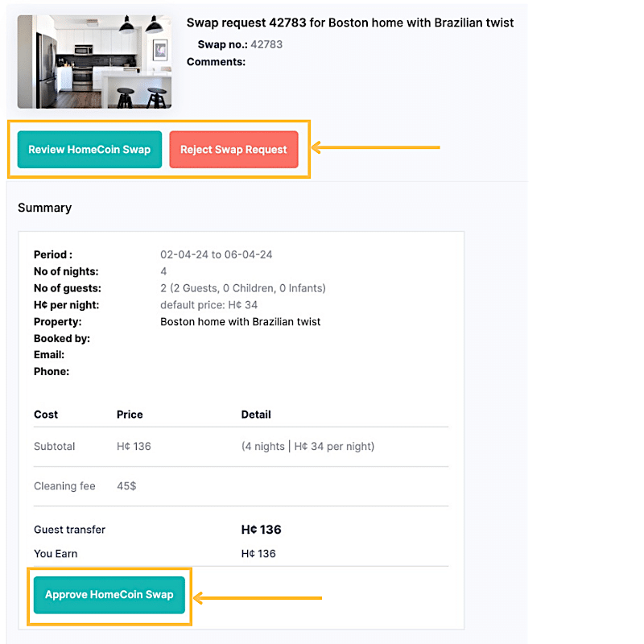Select the swap number 42783 value
Viewport: 644px width, 644px height.
click(x=266, y=45)
